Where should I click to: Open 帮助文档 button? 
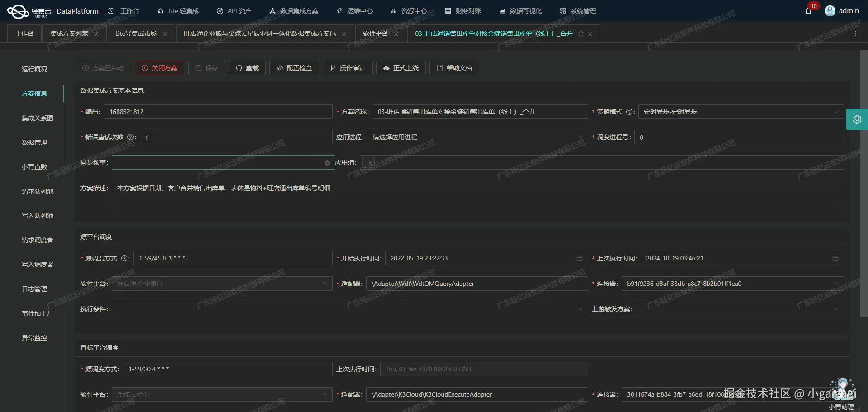[454, 68]
